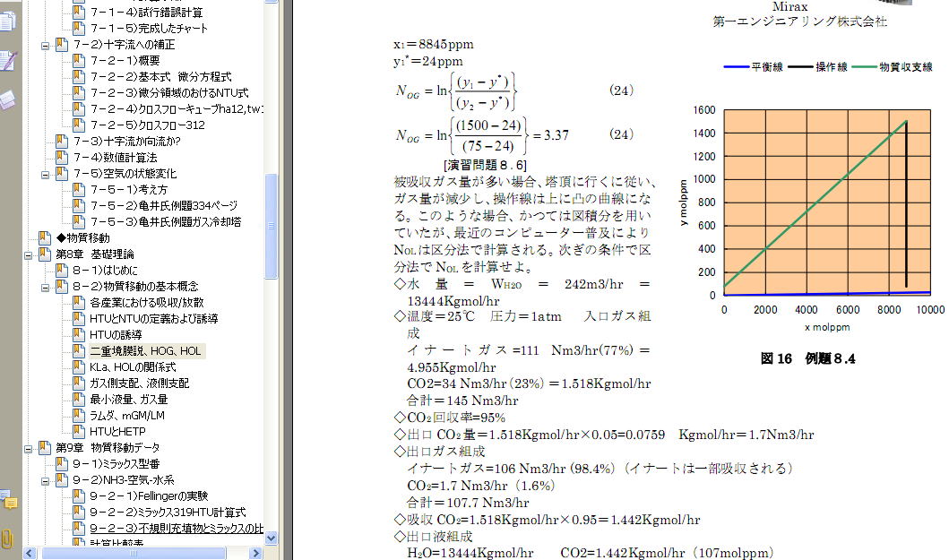Select the 7-5)空気の状態変化 bookmark label

point(124,173)
